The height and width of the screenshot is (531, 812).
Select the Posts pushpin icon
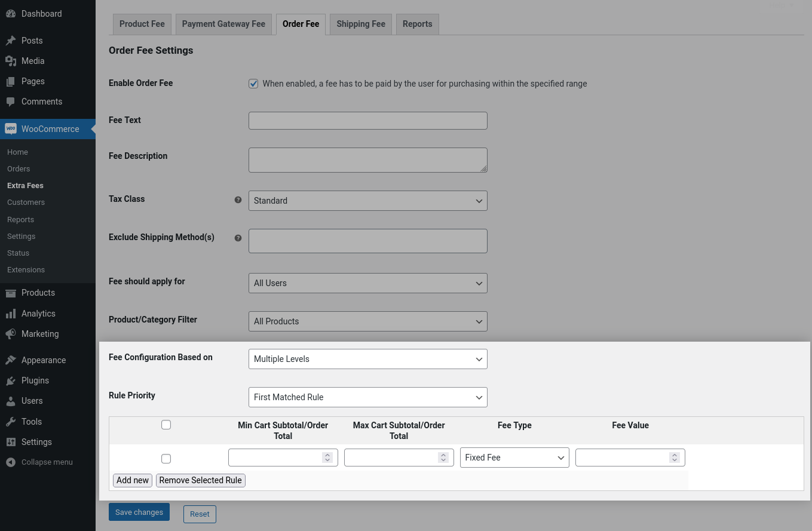pyautogui.click(x=13, y=40)
